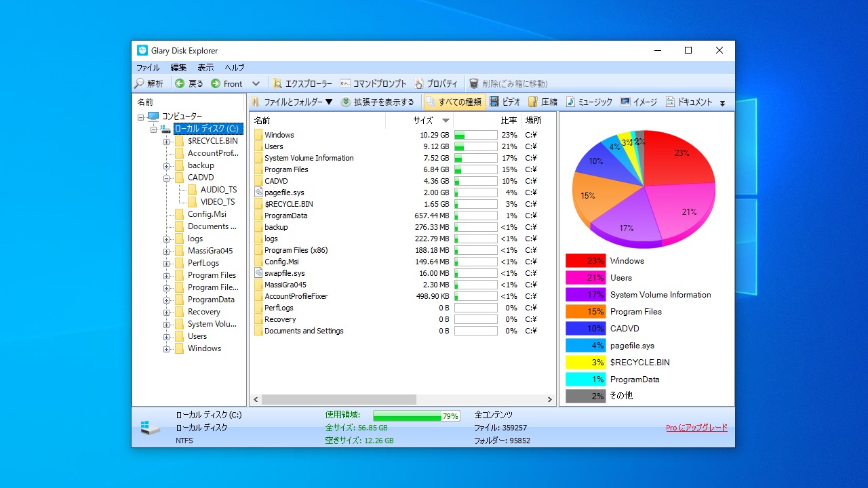
Task: Sort by the 比率 column header
Action: (488, 120)
